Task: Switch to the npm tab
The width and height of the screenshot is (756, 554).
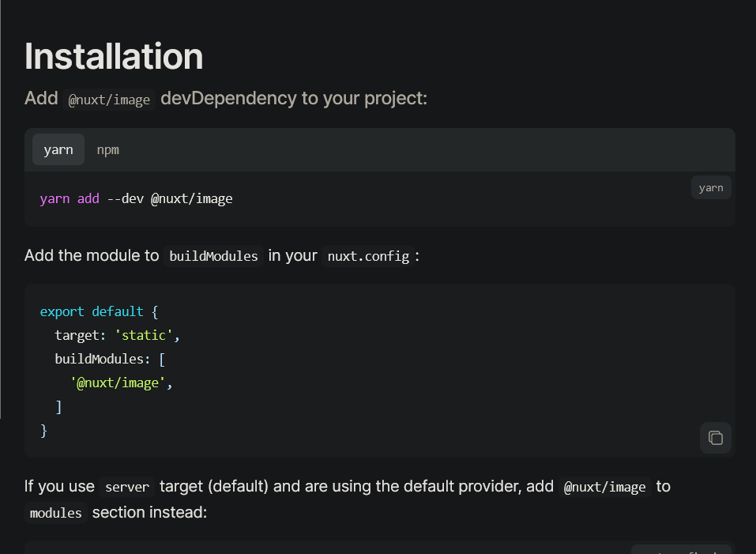Action: [x=108, y=150]
